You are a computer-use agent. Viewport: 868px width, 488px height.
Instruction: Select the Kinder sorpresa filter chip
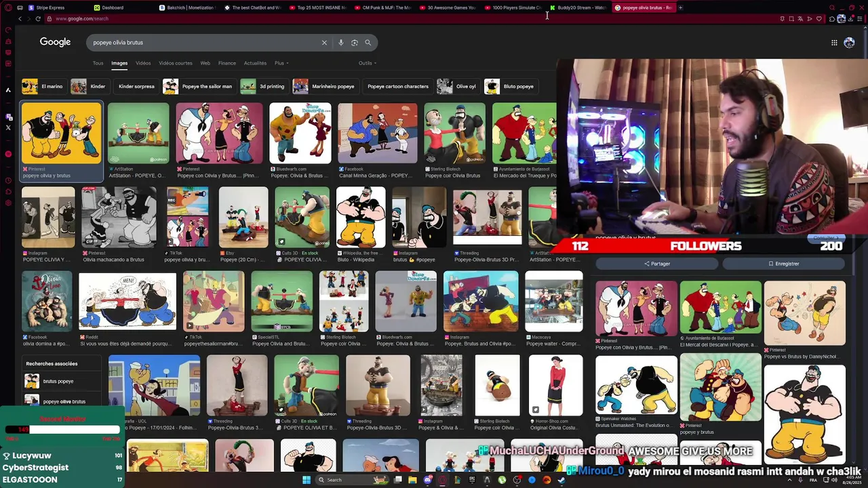pos(136,86)
